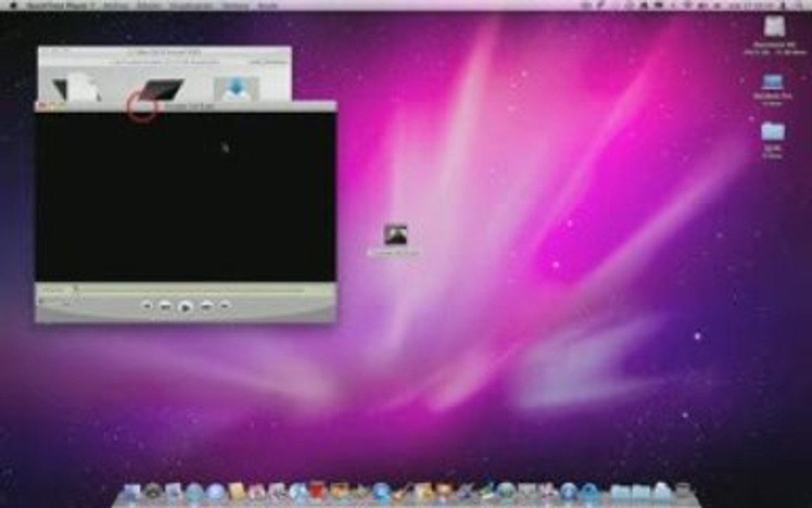This screenshot has height=508, width=812.
Task: Select the movie file thumbnail on the desktop
Action: 395,235
